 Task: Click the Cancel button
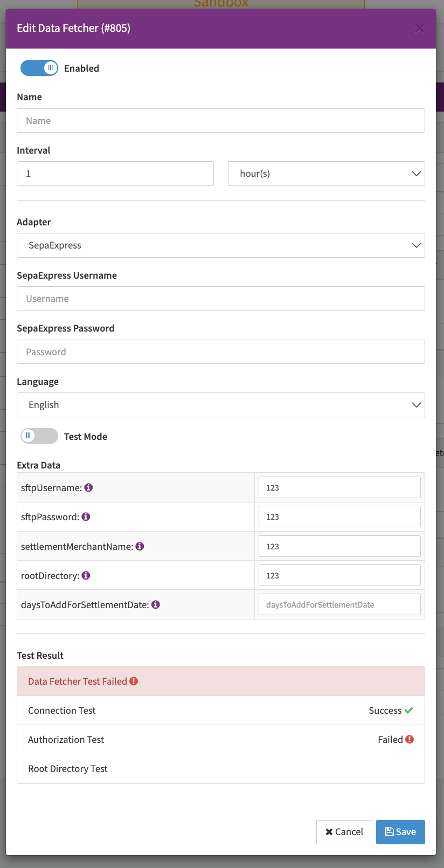pos(344,832)
